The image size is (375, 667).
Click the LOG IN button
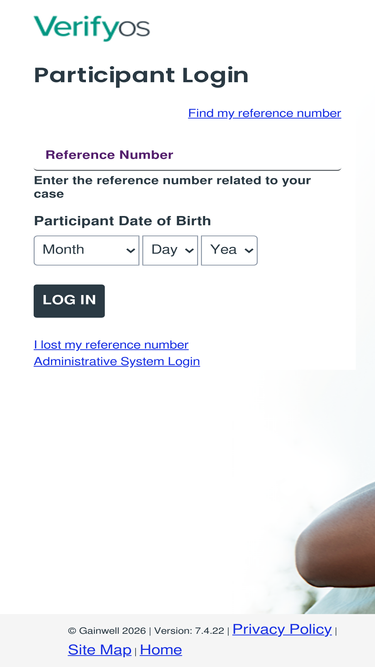pyautogui.click(x=69, y=301)
